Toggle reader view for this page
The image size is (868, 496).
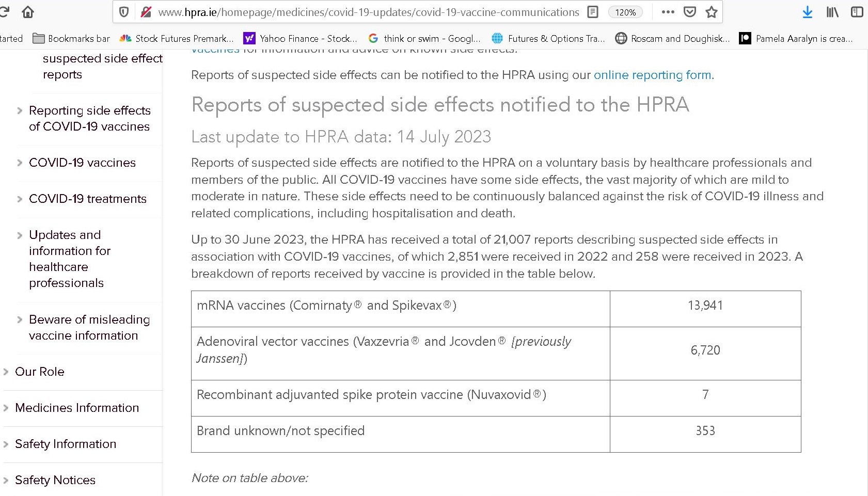click(x=593, y=12)
